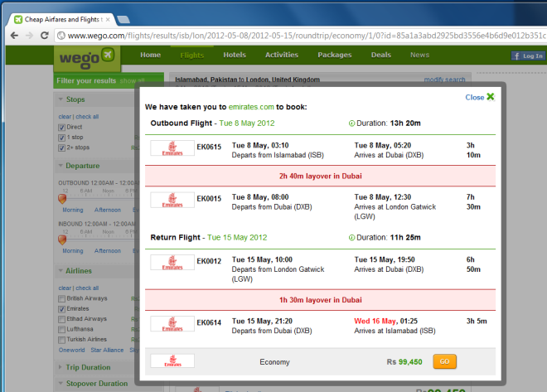This screenshot has width=547, height=392.
Task: Click outbound duration clock icon
Action: coord(351,123)
